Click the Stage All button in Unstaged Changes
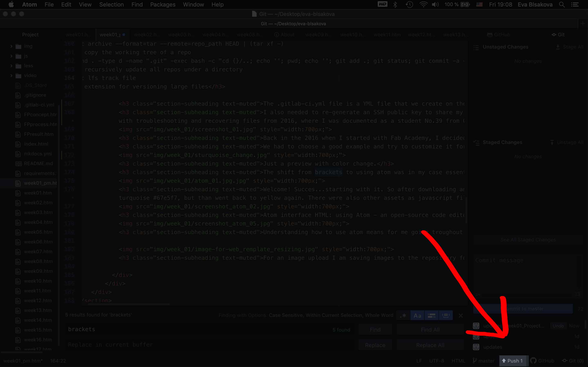This screenshot has height=367, width=588. click(x=570, y=47)
